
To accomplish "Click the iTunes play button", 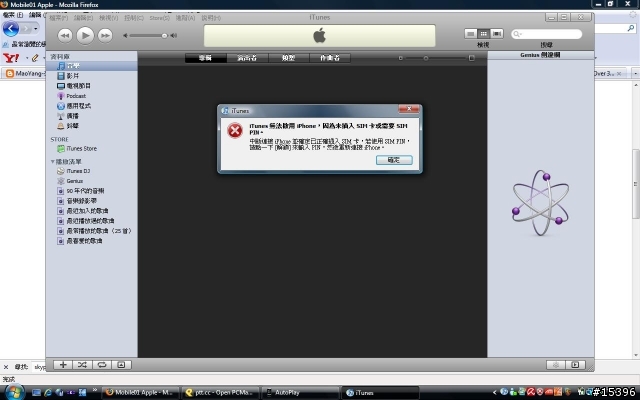I will (x=85, y=36).
